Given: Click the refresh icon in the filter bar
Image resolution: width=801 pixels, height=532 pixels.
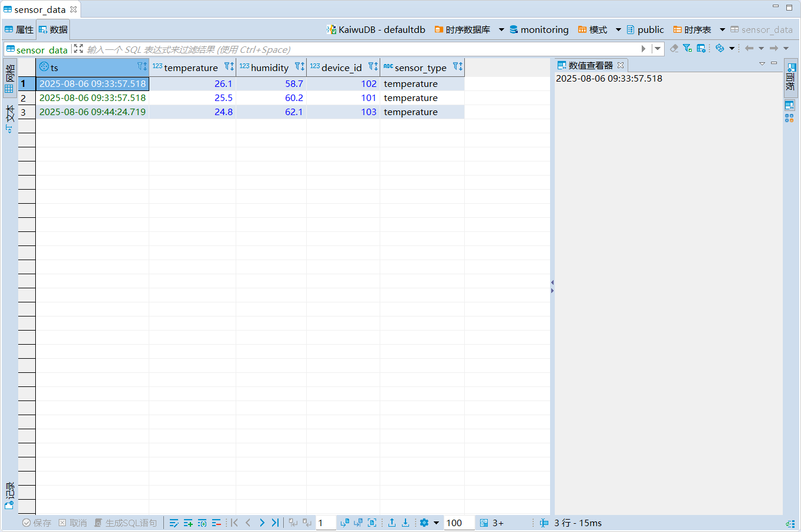Looking at the screenshot, I should [x=720, y=48].
